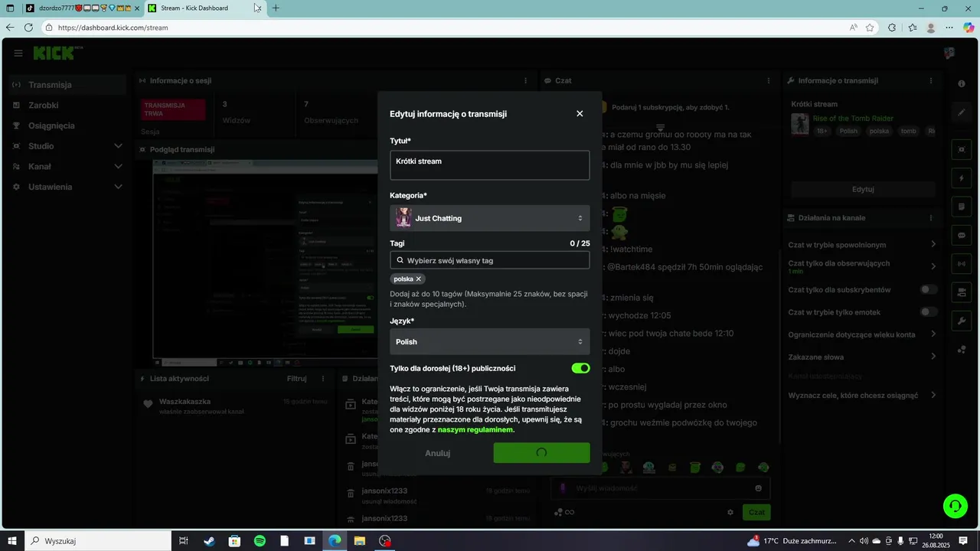Viewport: 980px width, 551px height.
Task: Toggle Czat w trybie tylko emotek switch
Action: [x=929, y=312]
